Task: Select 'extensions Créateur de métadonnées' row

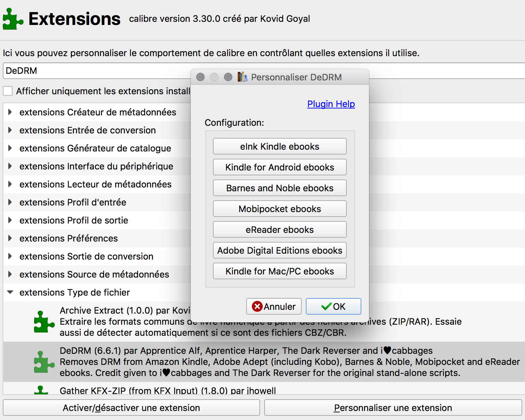Action: tap(97, 112)
